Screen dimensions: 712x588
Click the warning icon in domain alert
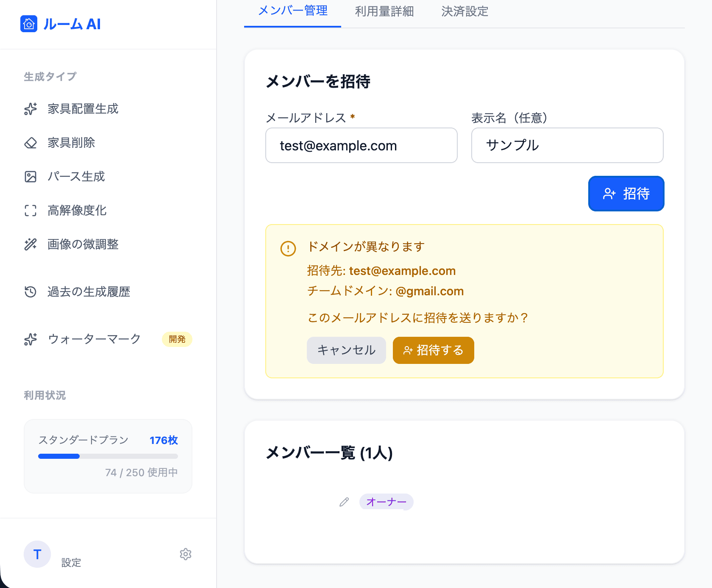tap(288, 249)
